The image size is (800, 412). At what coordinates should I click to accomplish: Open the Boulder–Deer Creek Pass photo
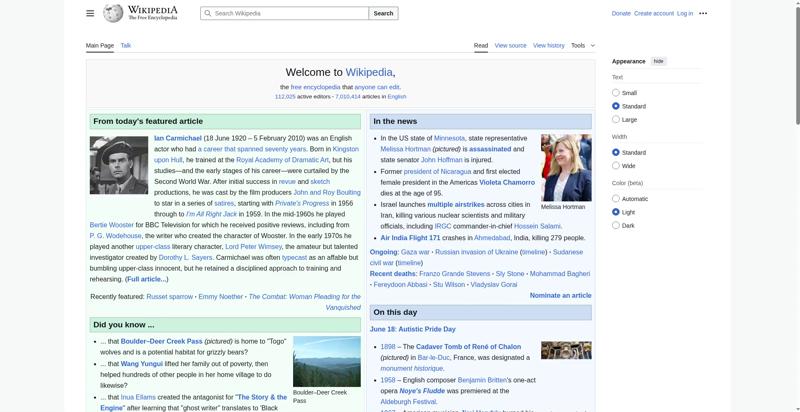327,362
